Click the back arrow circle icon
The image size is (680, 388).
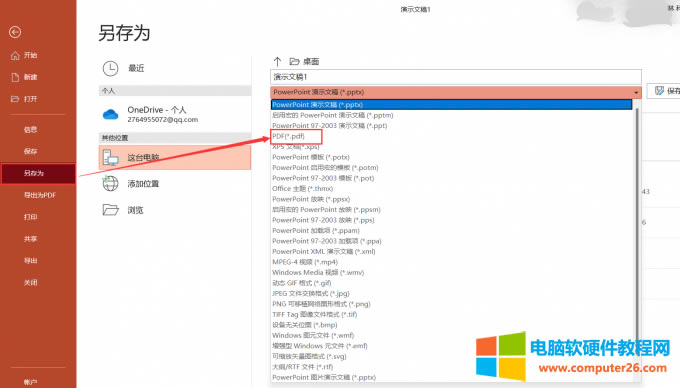tap(15, 32)
